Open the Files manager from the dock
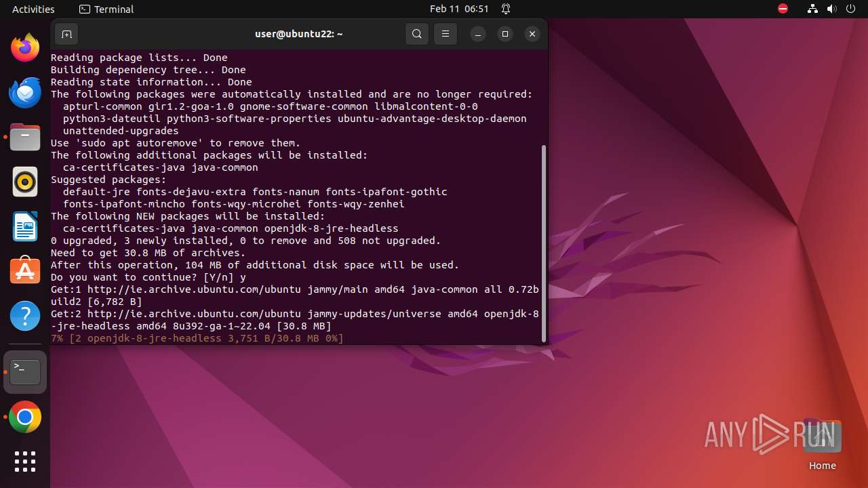The height and width of the screenshot is (488, 868). point(25,137)
